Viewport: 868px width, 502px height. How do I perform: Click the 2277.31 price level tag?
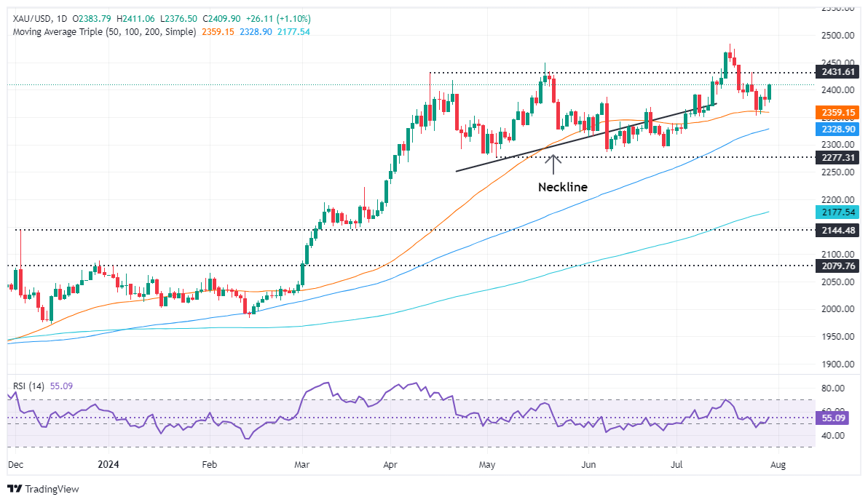(838, 158)
